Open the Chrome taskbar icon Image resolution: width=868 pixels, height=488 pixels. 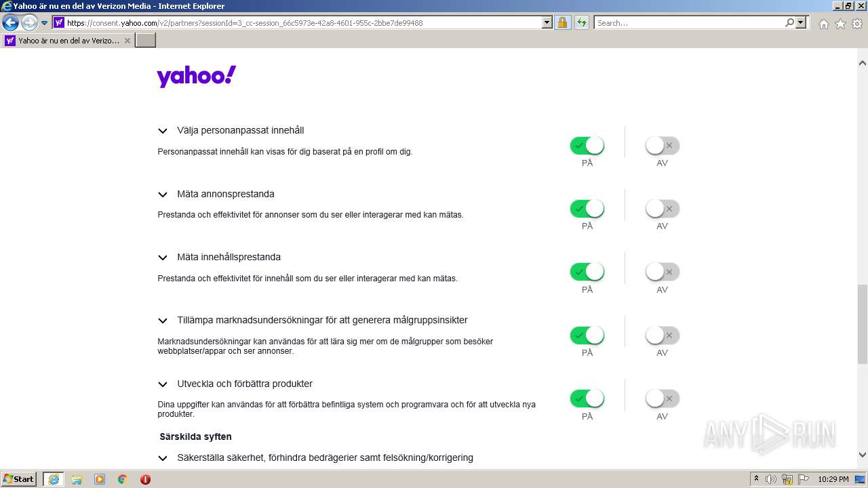(x=123, y=479)
